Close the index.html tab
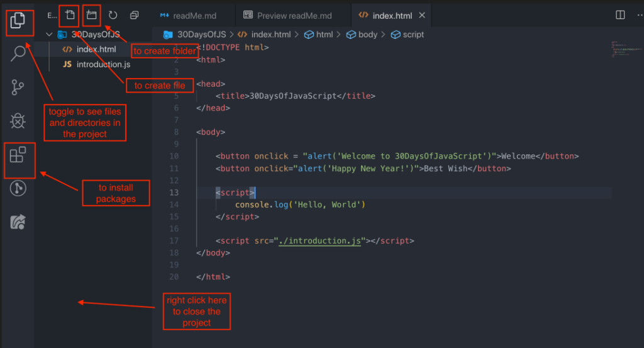This screenshot has width=644, height=348. [x=422, y=15]
